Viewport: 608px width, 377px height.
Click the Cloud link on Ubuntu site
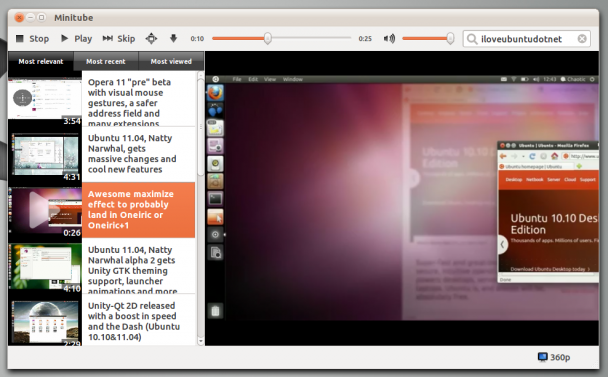pyautogui.click(x=570, y=180)
